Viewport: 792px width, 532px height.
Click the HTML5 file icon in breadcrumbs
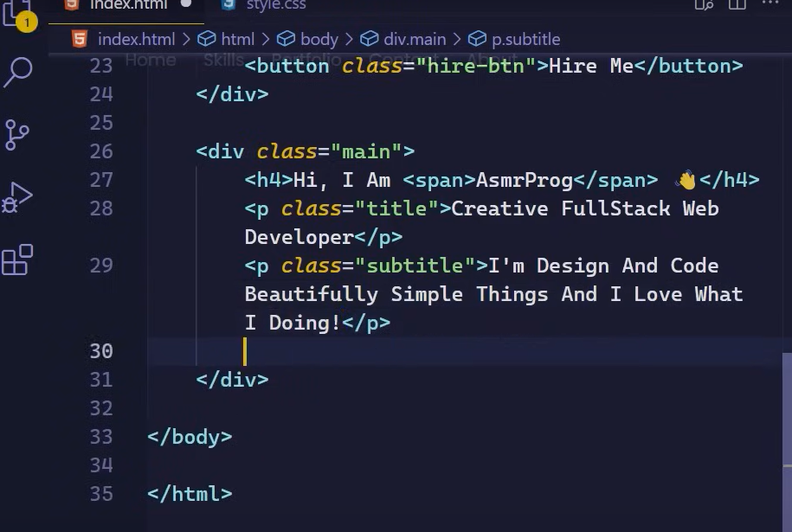[x=80, y=39]
